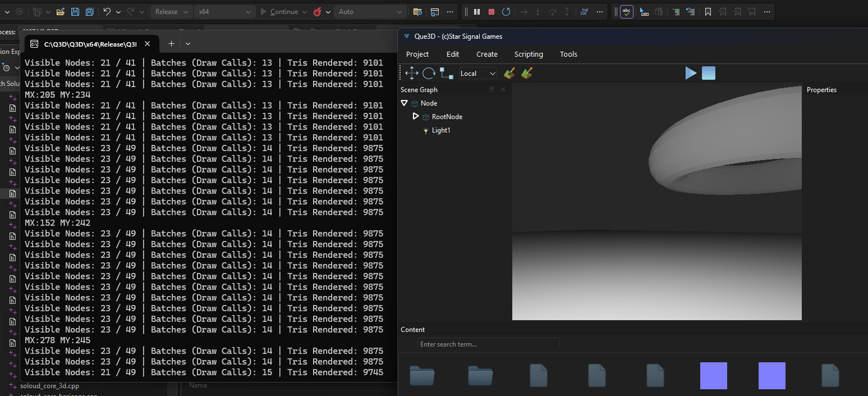Select the first purple texture thumbnail in Content
This screenshot has width=868, height=396.
[x=714, y=376]
